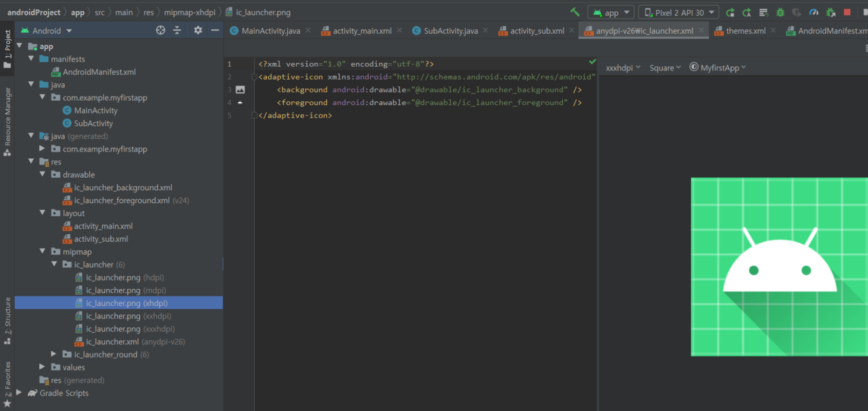This screenshot has width=868, height=411.
Task: Click the mipmap-xhdpi breadcrumb
Action: (x=190, y=12)
